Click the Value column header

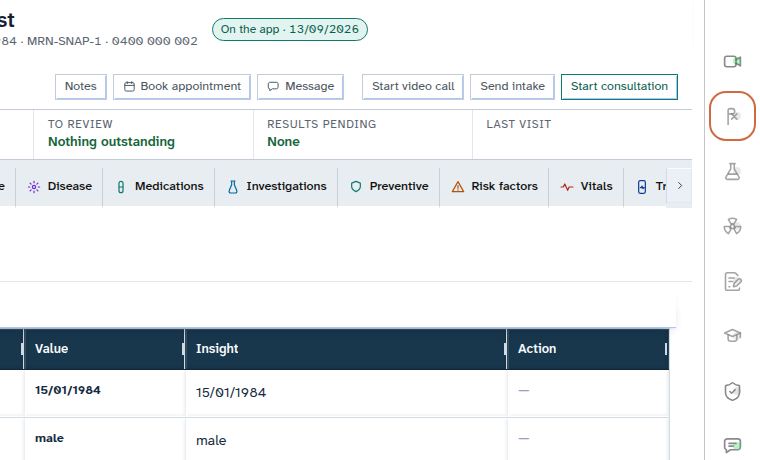pyautogui.click(x=104, y=349)
